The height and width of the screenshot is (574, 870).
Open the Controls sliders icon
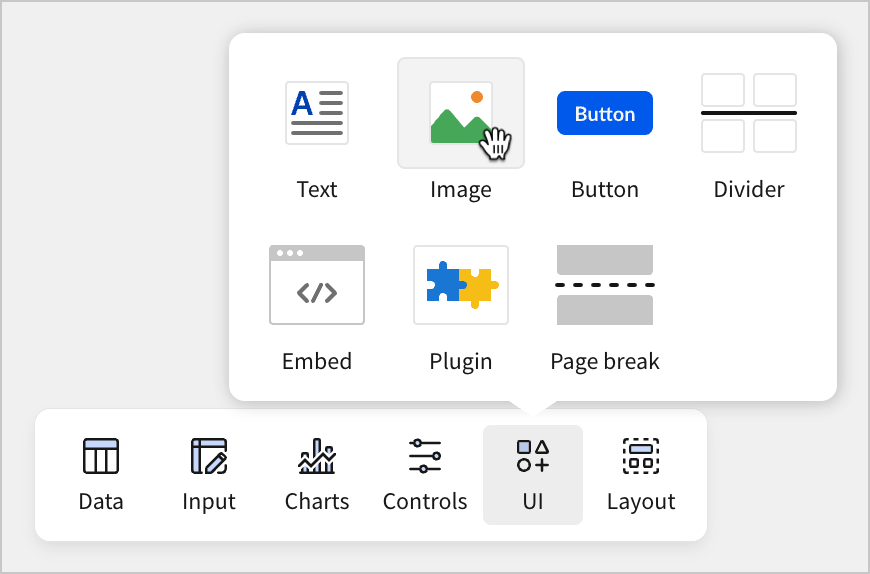pos(425,456)
